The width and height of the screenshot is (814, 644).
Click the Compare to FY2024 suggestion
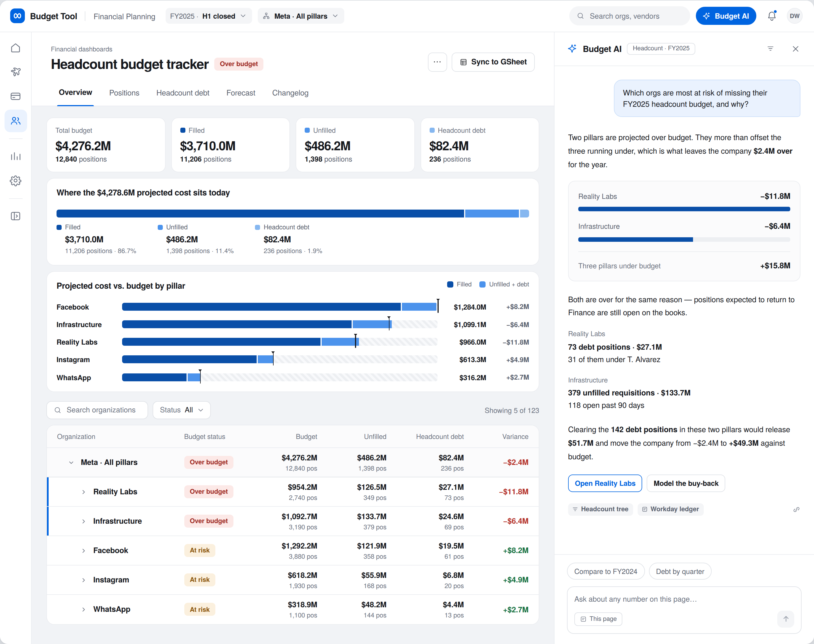pos(605,571)
